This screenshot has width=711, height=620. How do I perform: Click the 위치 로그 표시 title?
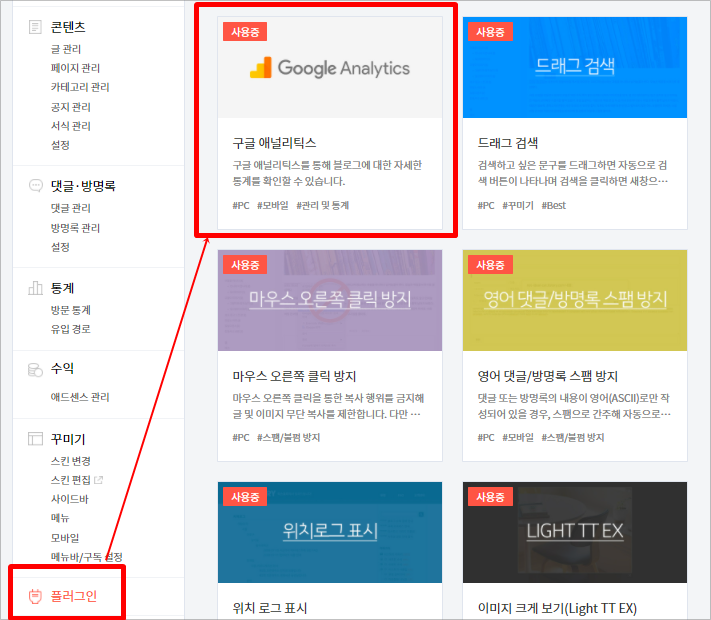click(270, 608)
